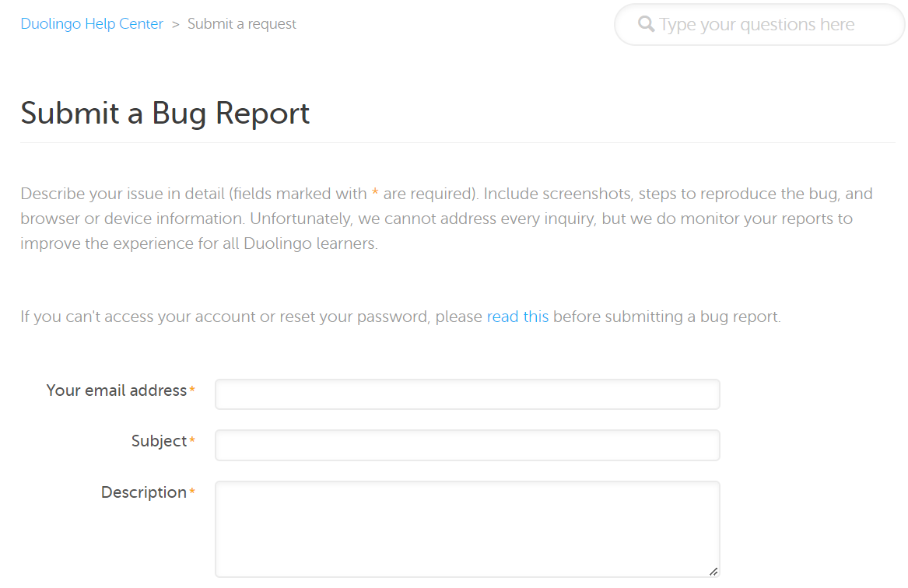This screenshot has height=588, width=908.
Task: Click inside the Description text area
Action: [467, 529]
